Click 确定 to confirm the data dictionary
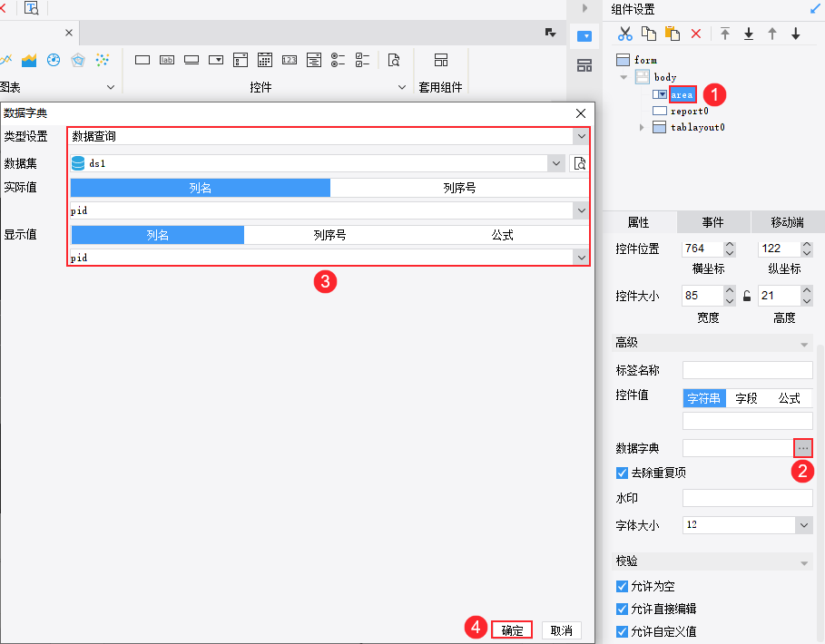 tap(512, 629)
